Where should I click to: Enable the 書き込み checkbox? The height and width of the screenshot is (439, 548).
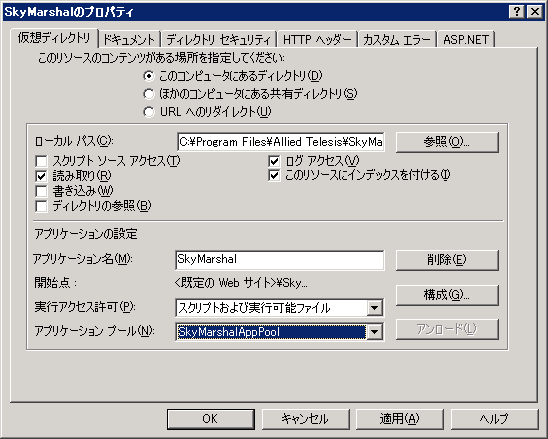coord(41,191)
